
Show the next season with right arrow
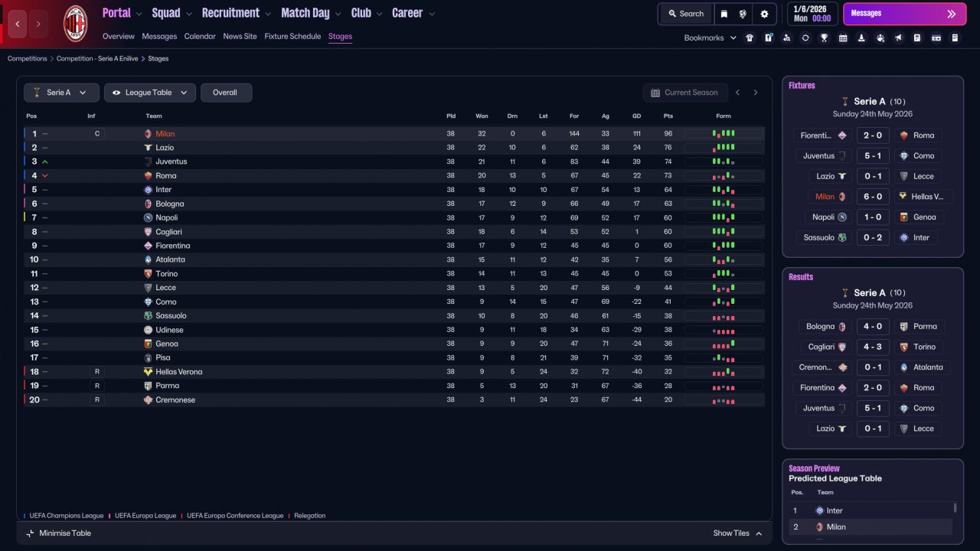(756, 93)
